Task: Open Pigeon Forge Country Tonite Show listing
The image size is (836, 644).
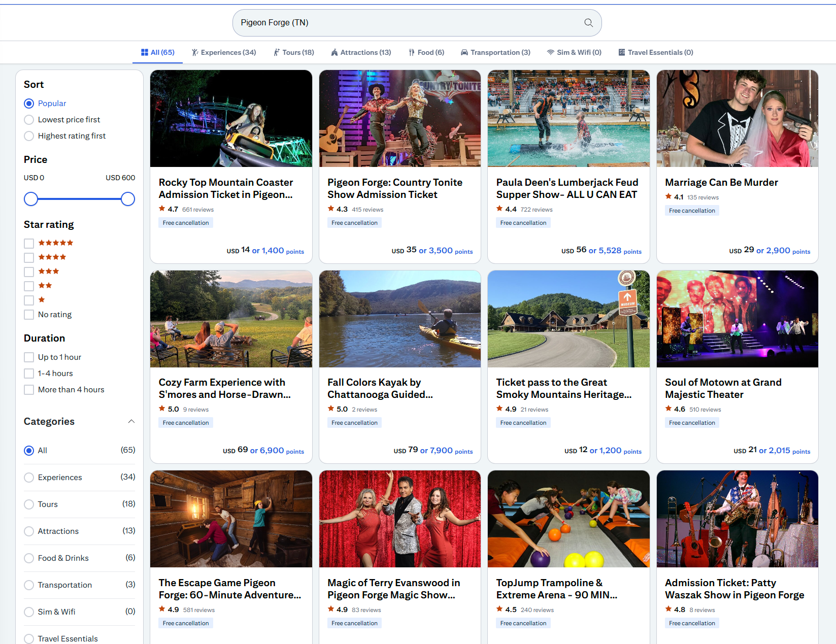Action: click(395, 188)
